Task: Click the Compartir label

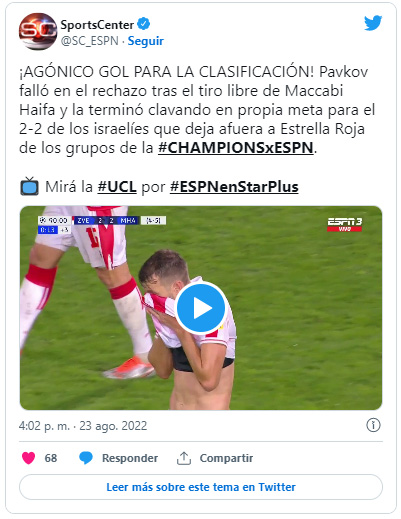Action: 226,458
